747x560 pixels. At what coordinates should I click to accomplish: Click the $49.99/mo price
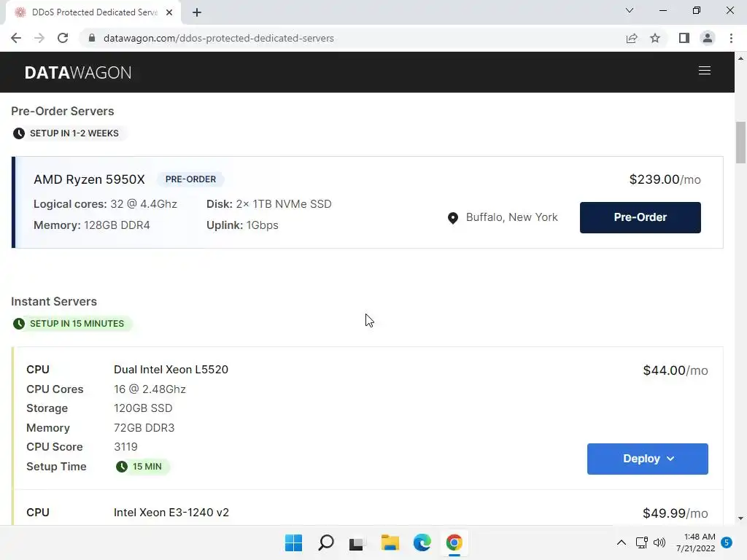click(x=675, y=513)
